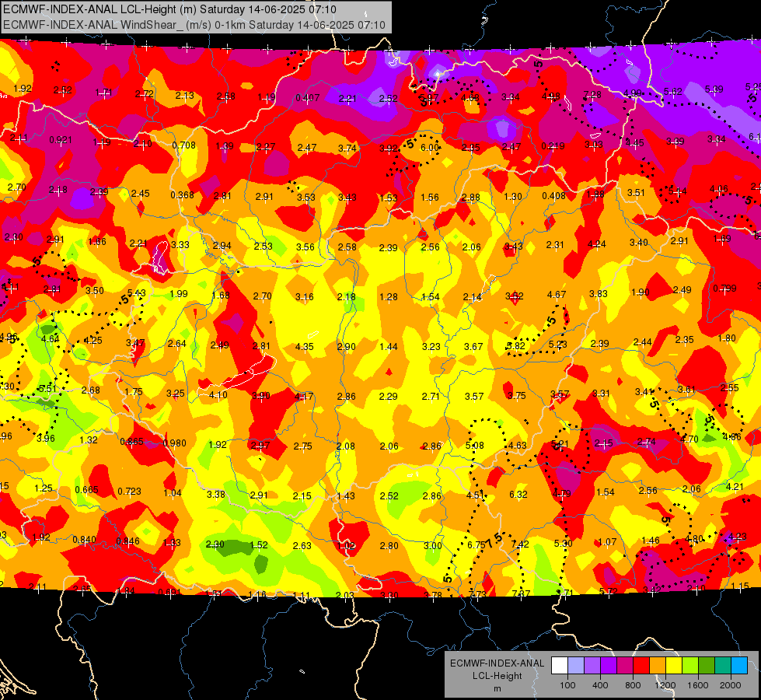Click the wind shear value 5.51

(x=47, y=389)
